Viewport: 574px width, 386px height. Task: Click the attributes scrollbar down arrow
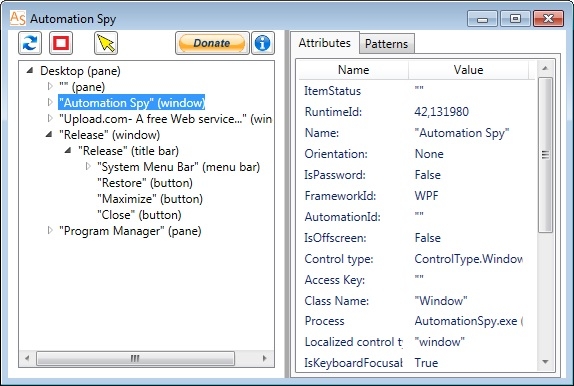click(x=545, y=362)
